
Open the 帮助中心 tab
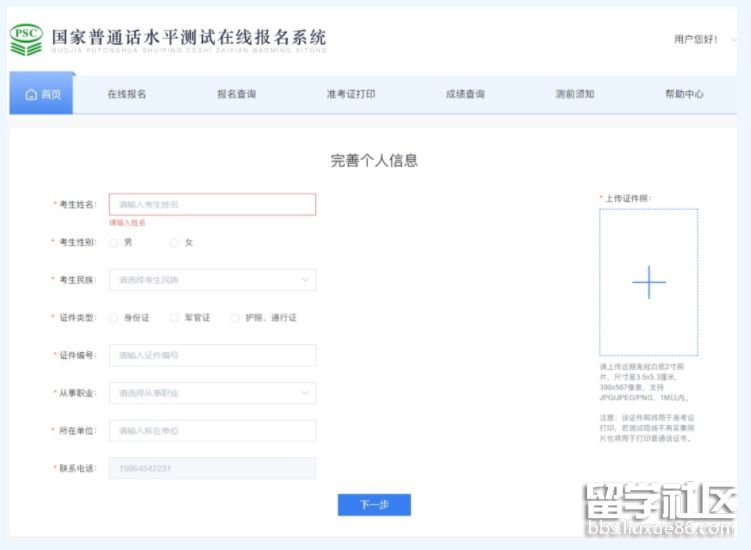(x=684, y=94)
